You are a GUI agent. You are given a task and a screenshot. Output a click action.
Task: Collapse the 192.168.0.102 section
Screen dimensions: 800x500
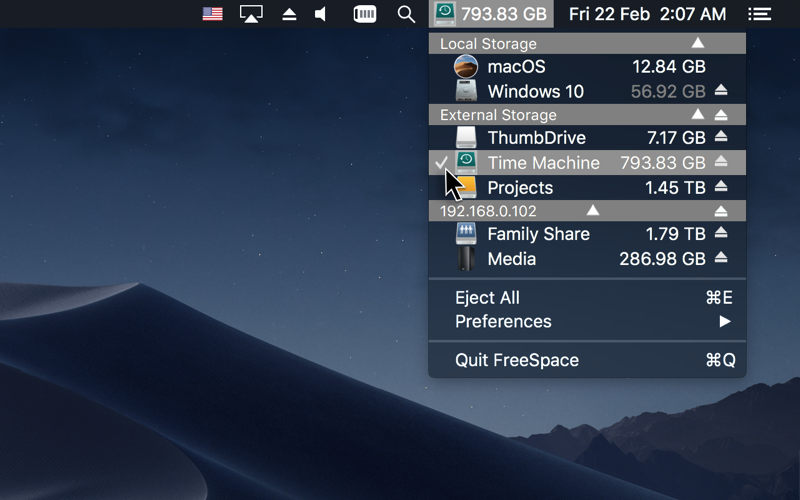(x=592, y=210)
